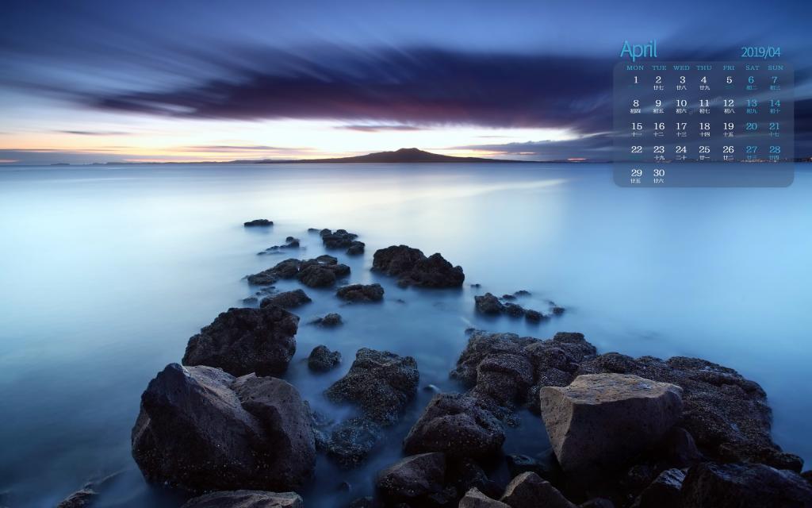Choose date 26 in the calendar
The image size is (812, 508).
728,151
